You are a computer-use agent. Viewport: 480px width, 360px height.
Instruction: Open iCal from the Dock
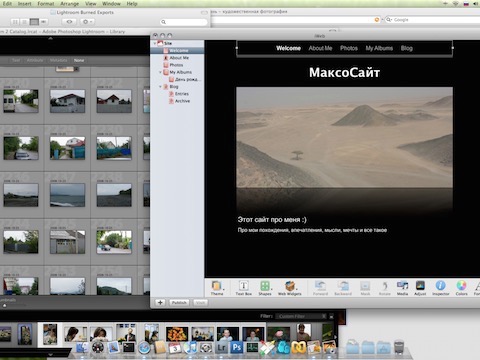(x=175, y=348)
